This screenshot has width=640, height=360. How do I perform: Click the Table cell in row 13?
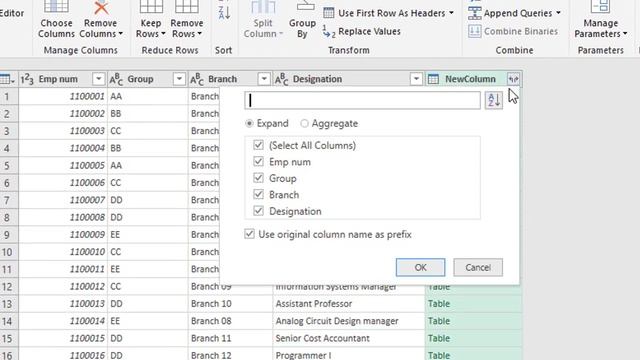[473, 304]
